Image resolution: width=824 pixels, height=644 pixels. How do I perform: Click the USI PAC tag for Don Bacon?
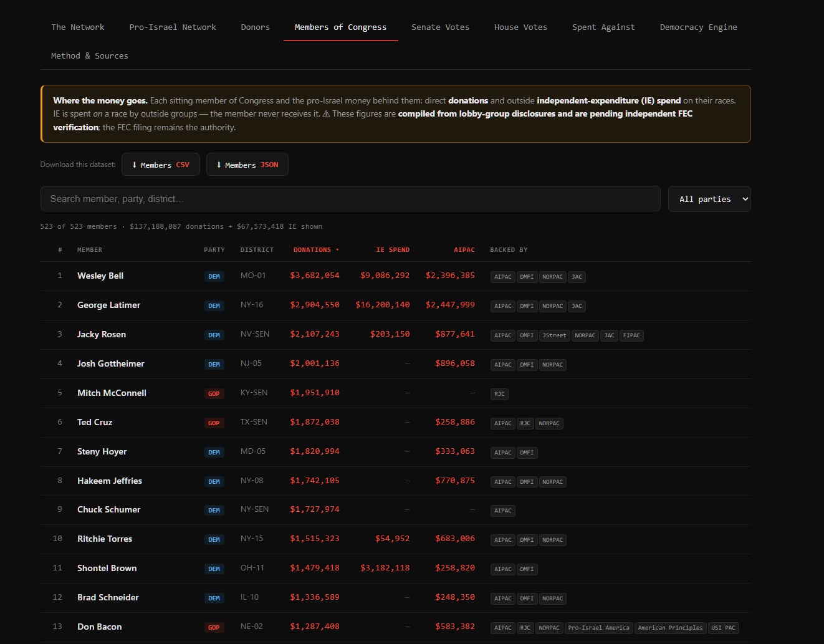pyautogui.click(x=724, y=628)
